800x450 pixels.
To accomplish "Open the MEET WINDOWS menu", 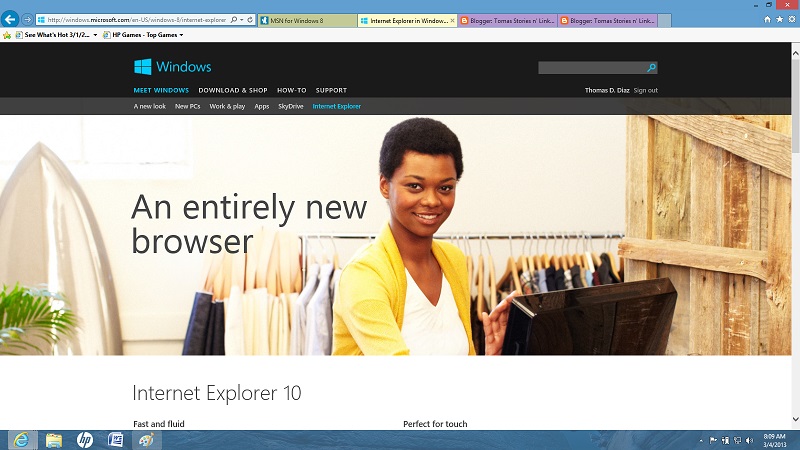I will (x=161, y=90).
